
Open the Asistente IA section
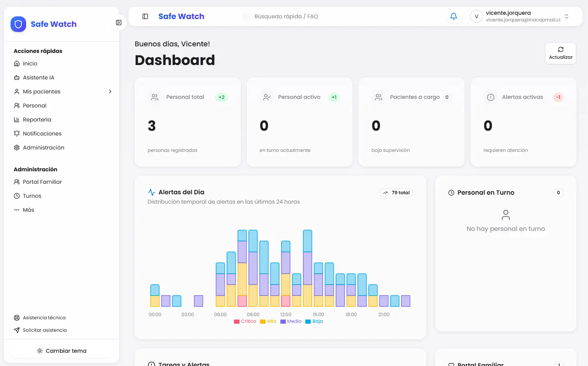point(39,77)
